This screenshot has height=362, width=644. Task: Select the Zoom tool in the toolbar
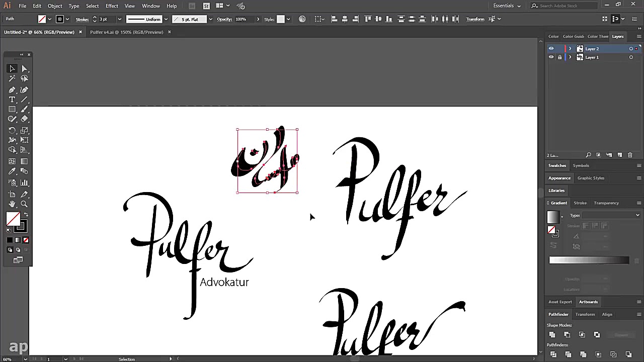click(24, 203)
